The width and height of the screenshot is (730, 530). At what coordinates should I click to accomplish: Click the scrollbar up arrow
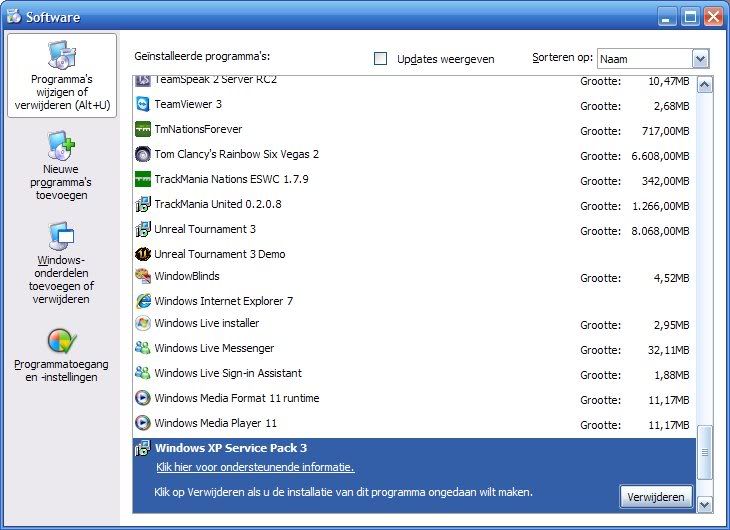coord(704,85)
